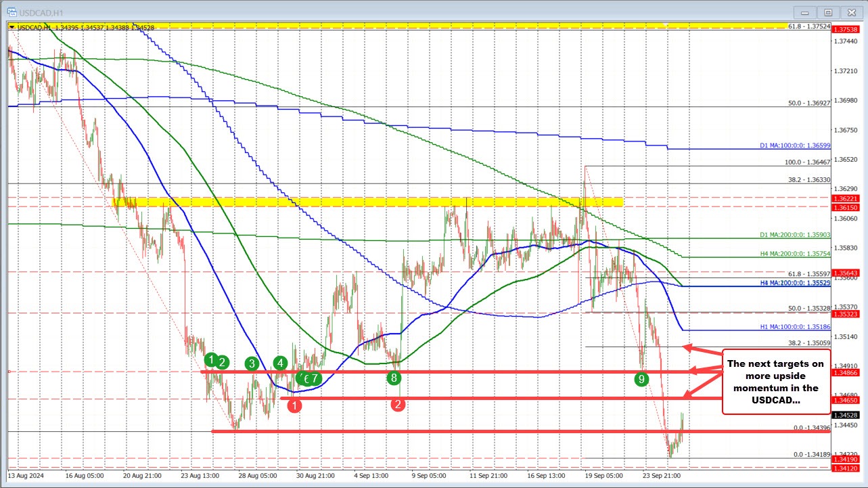Select red circle marker 1 on the support line
The image size is (868, 488).
pos(294,405)
